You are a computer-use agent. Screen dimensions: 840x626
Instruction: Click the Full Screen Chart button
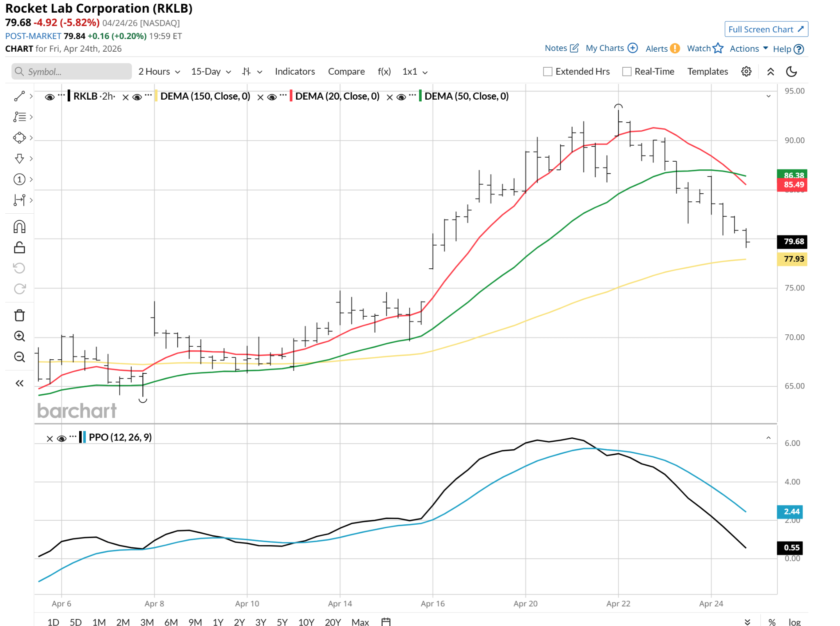point(766,29)
